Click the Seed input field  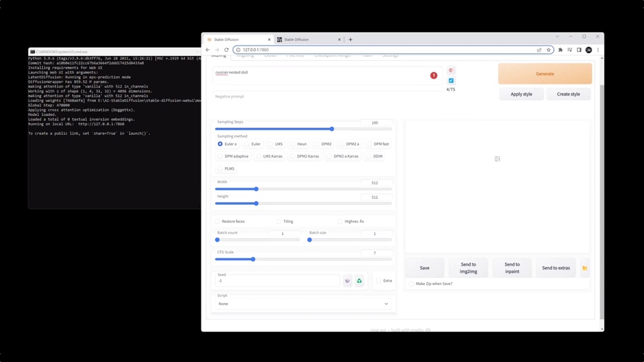277,281
